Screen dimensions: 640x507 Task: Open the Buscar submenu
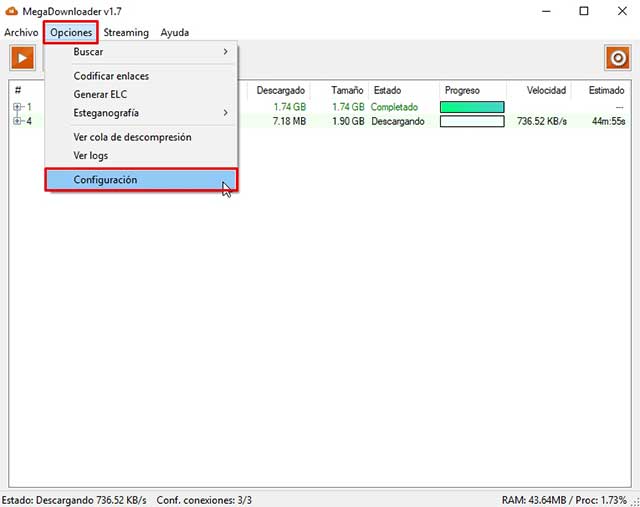[x=141, y=52]
